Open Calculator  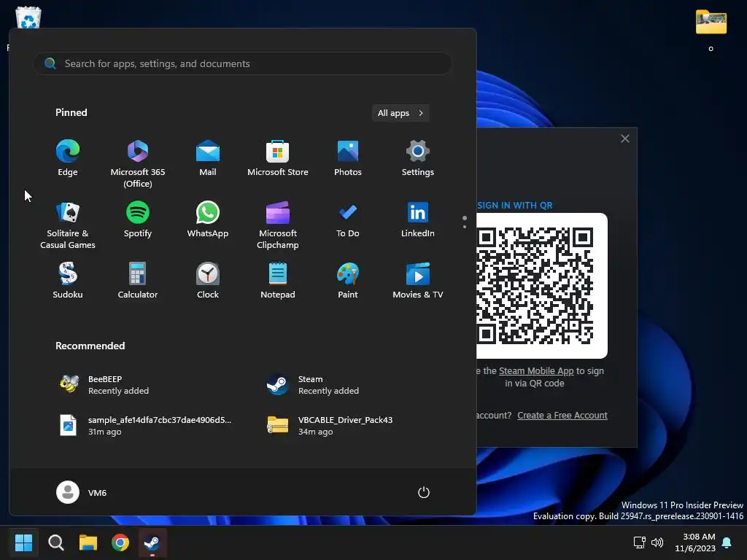click(x=138, y=281)
